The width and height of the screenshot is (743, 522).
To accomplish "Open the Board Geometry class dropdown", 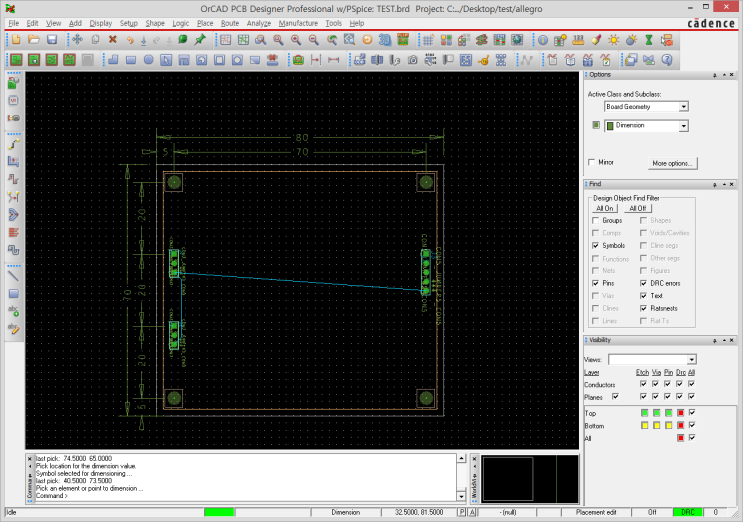I will [684, 106].
